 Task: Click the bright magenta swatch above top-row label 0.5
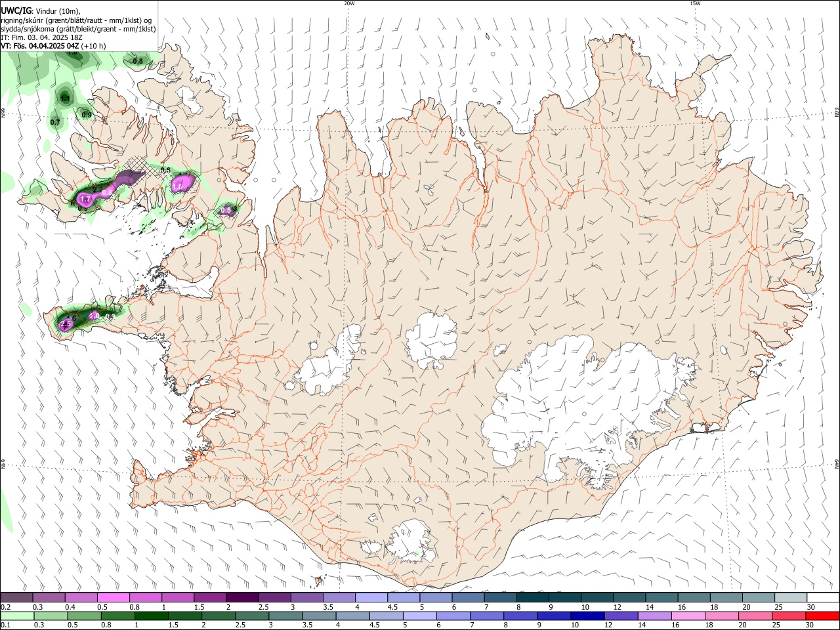[x=113, y=598]
